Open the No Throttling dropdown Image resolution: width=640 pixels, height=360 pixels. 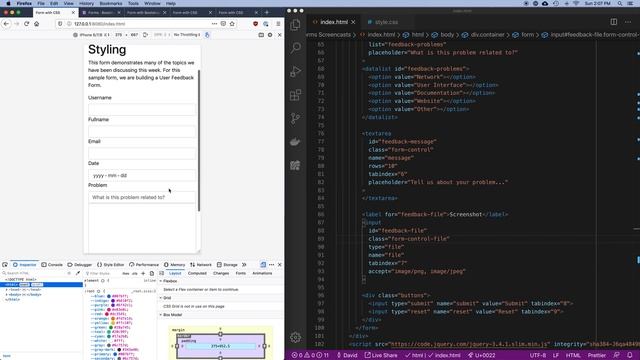click(x=187, y=35)
